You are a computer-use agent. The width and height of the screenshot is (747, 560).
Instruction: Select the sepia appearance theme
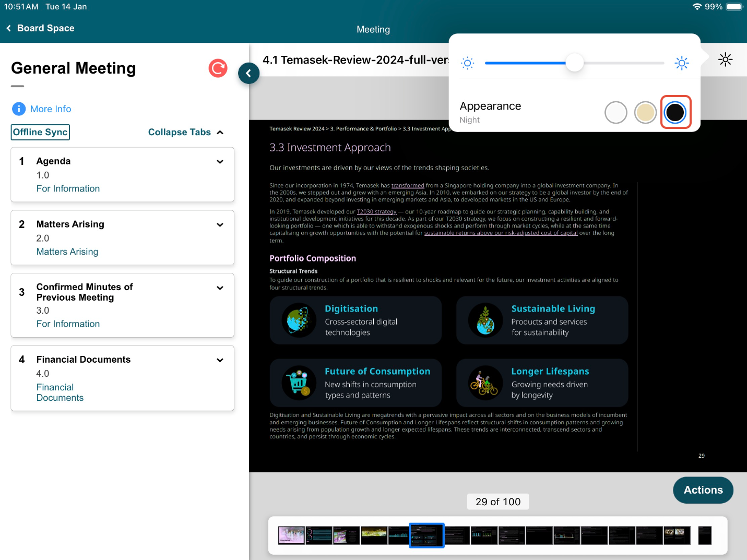645,112
